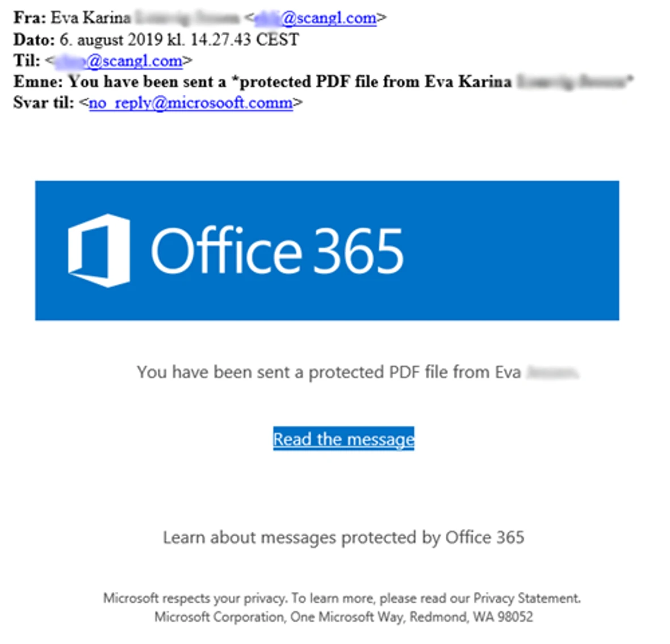Click the recipient @scangl.com address in Til line
Viewport: 670px width, 644px height.
coord(119,61)
